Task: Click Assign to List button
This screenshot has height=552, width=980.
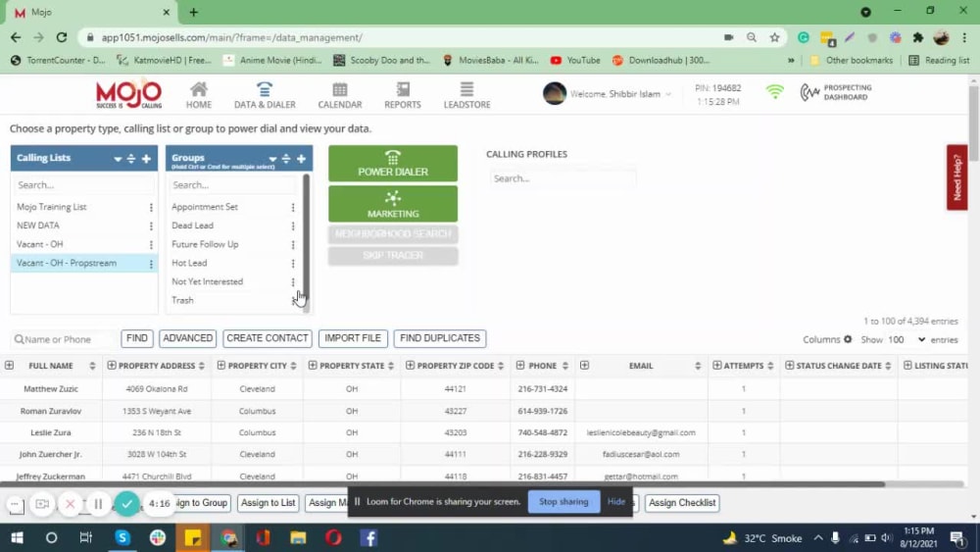Action: [269, 503]
